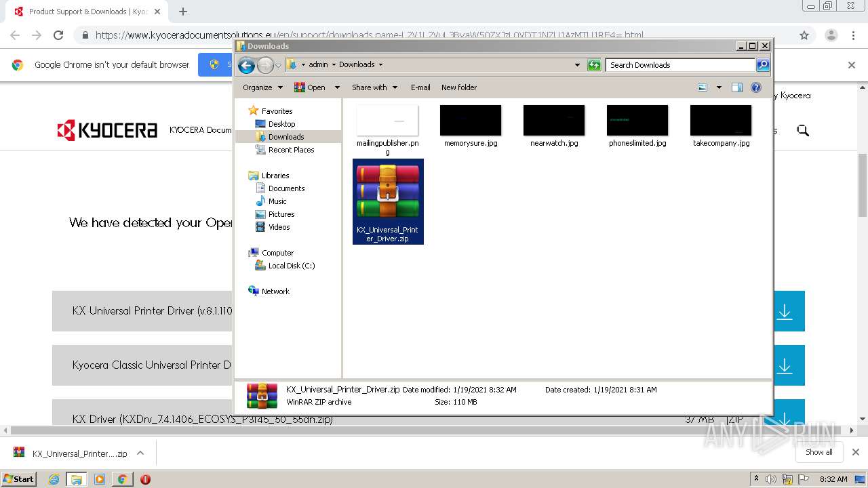The width and height of the screenshot is (868, 488).
Task: Select the memorysure.jpg file thumbnail
Action: click(x=471, y=121)
